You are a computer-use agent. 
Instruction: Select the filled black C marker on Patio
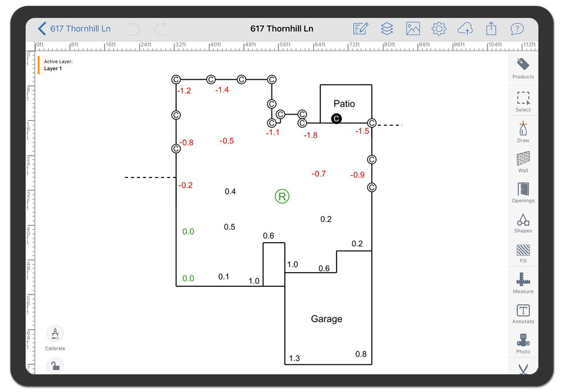tap(336, 119)
